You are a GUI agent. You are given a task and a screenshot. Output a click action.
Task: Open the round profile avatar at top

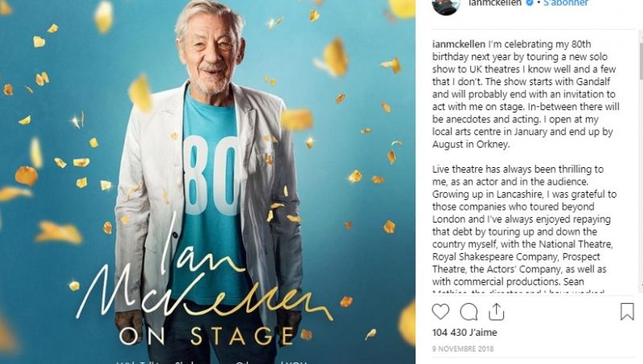click(446, 6)
